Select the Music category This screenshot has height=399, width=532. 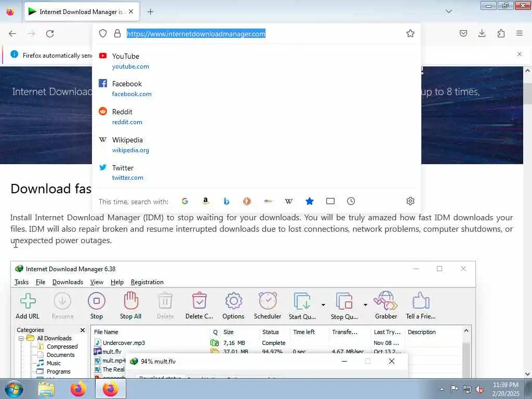[x=54, y=363]
